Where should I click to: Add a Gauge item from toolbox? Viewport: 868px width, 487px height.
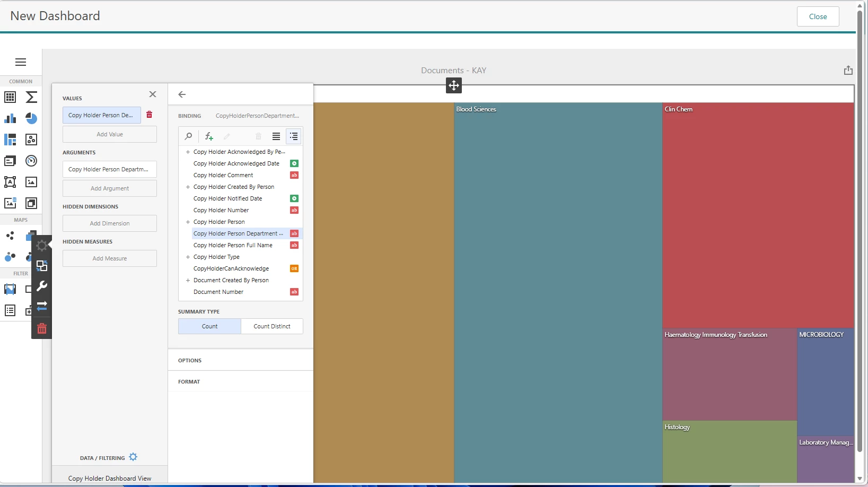(31, 161)
